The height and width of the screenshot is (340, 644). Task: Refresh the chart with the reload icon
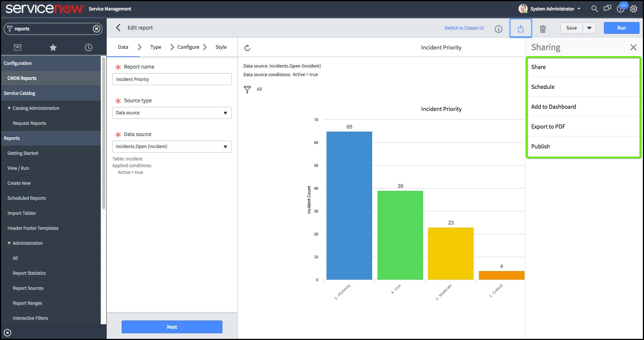coord(247,48)
